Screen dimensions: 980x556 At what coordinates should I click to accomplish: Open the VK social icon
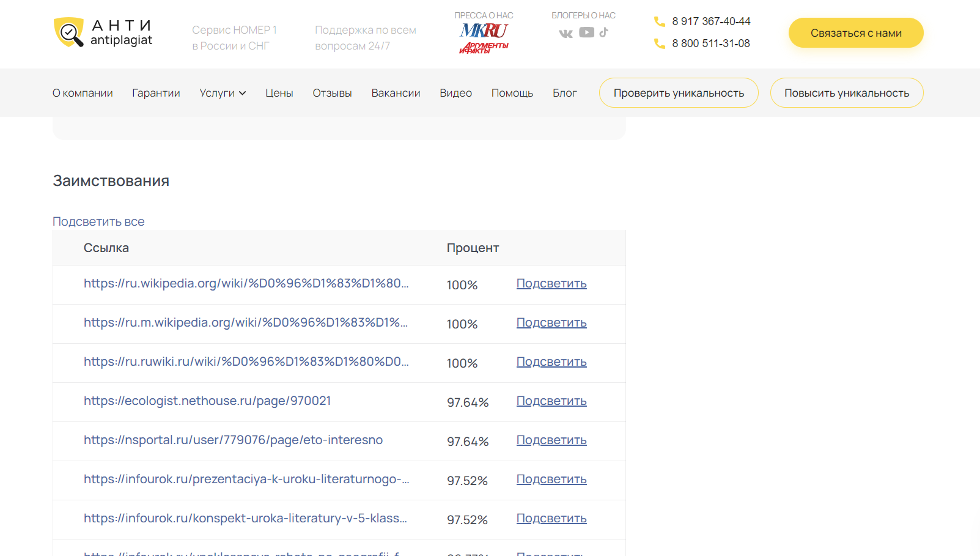click(566, 33)
